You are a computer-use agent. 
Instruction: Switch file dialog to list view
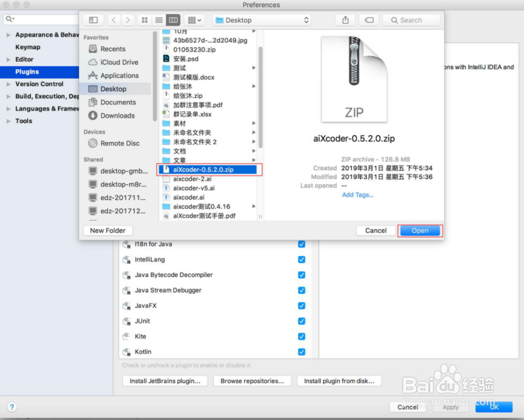(x=159, y=20)
